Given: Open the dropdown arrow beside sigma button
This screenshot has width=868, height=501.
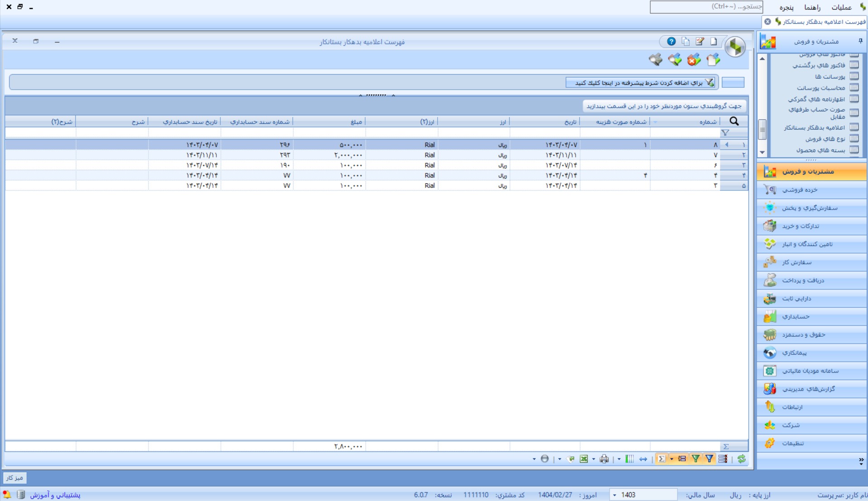Looking at the screenshot, I should click(x=672, y=459).
